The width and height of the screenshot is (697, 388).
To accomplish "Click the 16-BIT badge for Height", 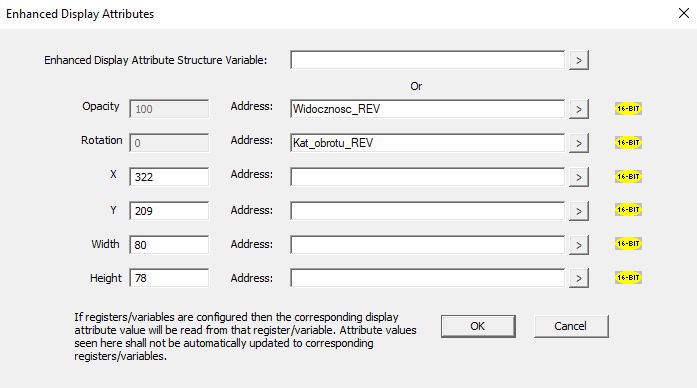I will tap(628, 277).
